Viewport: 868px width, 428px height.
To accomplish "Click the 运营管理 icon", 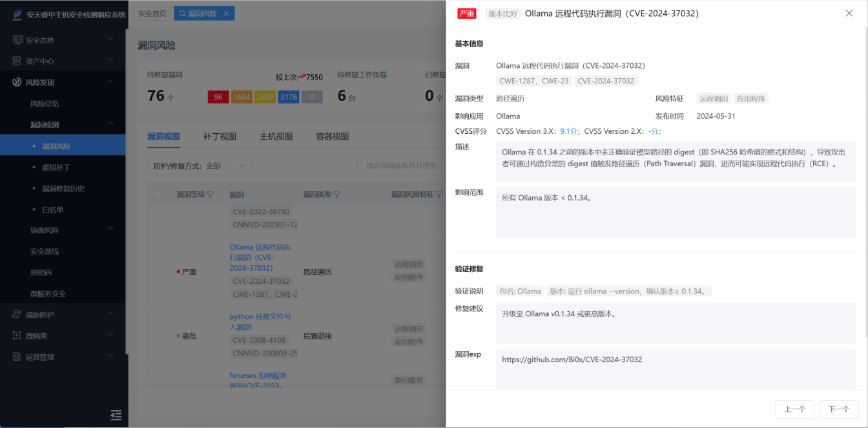I will [x=17, y=357].
